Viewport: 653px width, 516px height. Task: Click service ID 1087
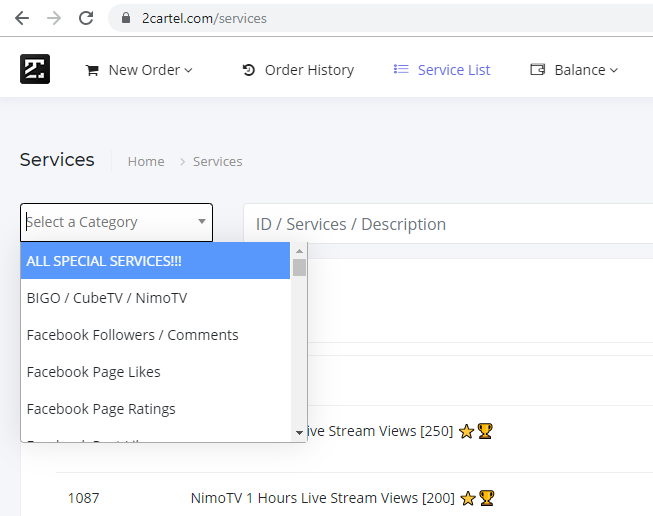(84, 498)
